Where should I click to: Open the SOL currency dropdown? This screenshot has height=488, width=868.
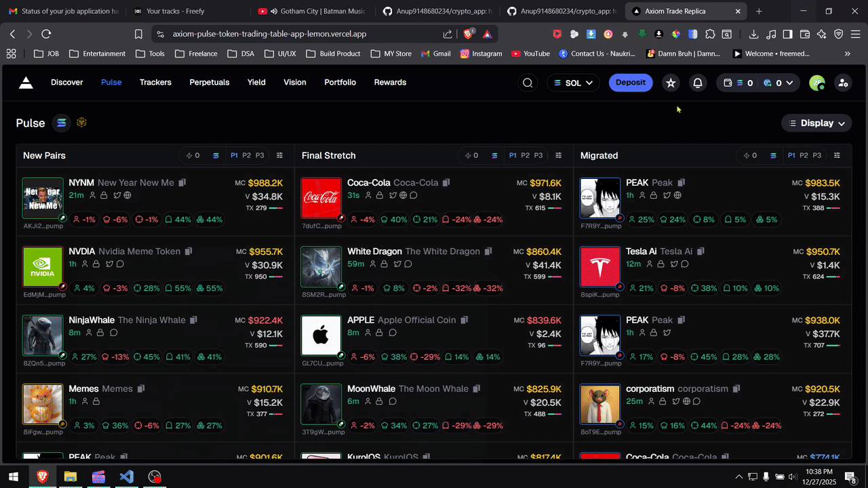[573, 82]
